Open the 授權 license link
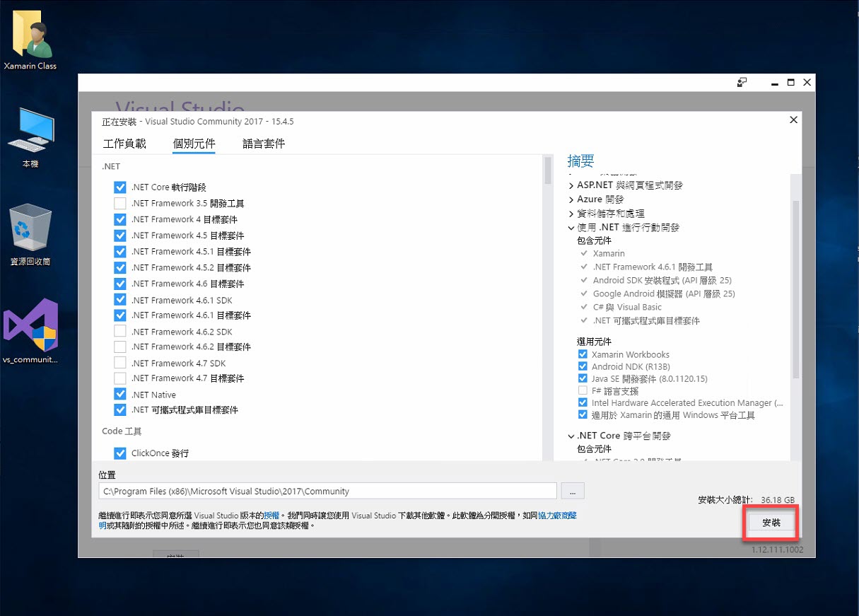 pos(271,516)
